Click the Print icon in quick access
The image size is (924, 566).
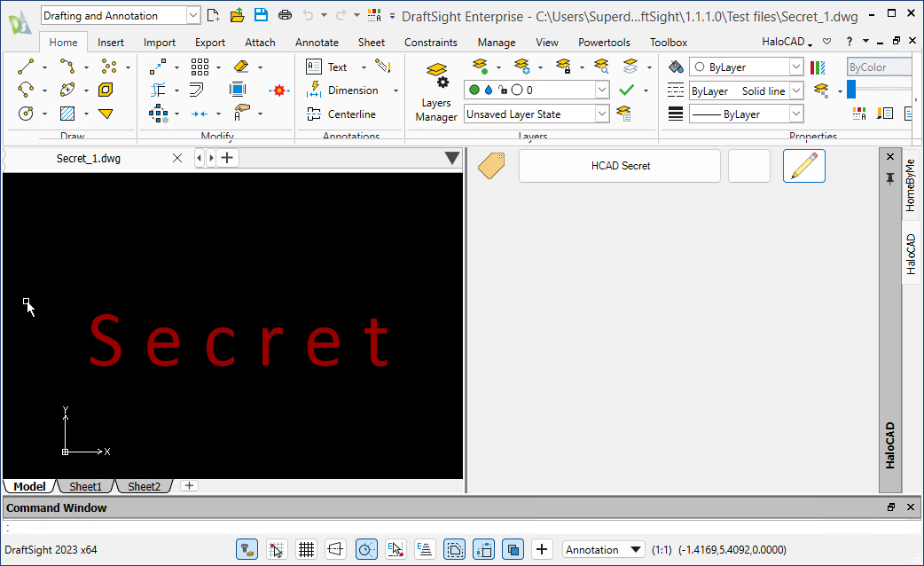coord(285,15)
